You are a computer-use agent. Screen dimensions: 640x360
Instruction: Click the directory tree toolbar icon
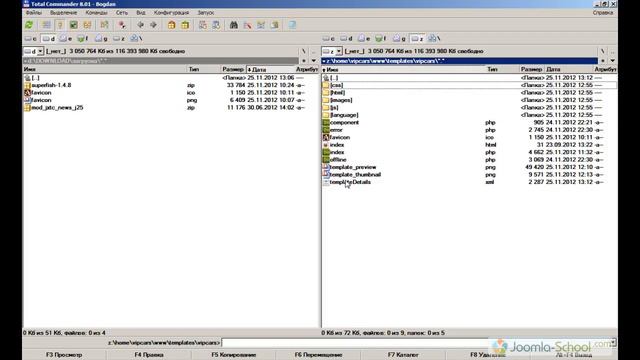click(87, 25)
